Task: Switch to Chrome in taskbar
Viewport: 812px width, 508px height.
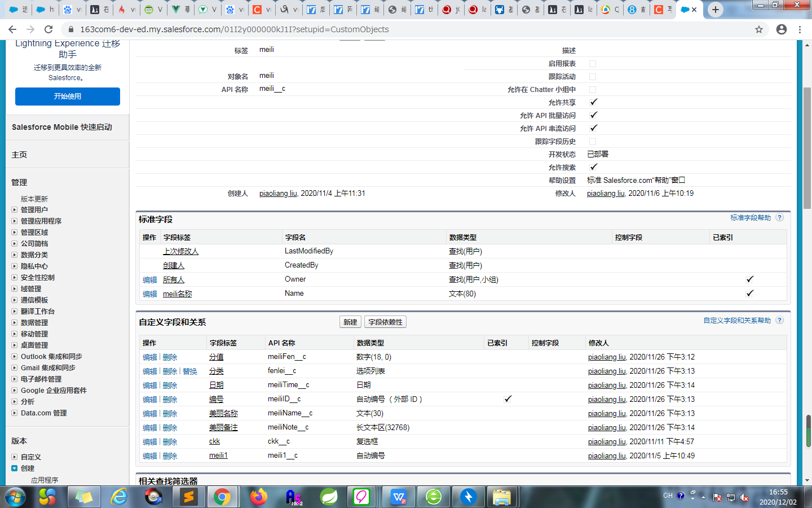Action: point(222,497)
